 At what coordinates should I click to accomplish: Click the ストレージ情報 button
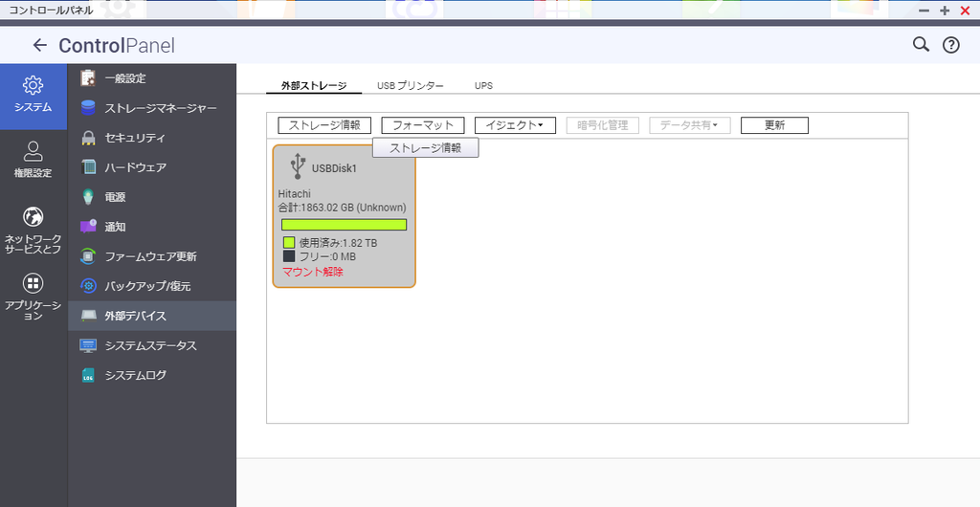(324, 125)
